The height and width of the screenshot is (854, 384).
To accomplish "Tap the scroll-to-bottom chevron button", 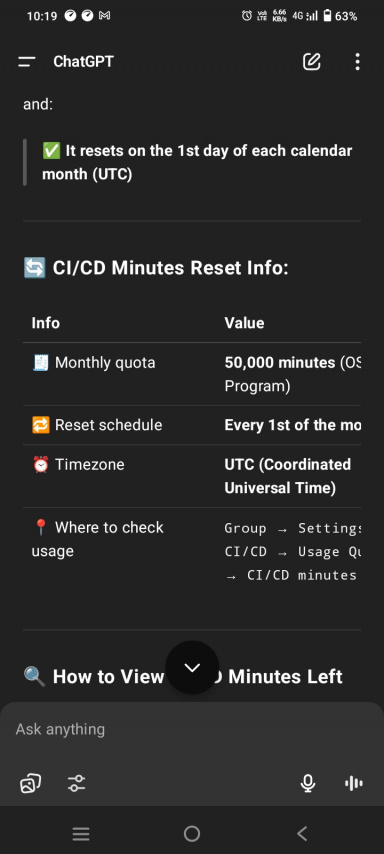I will click(192, 667).
